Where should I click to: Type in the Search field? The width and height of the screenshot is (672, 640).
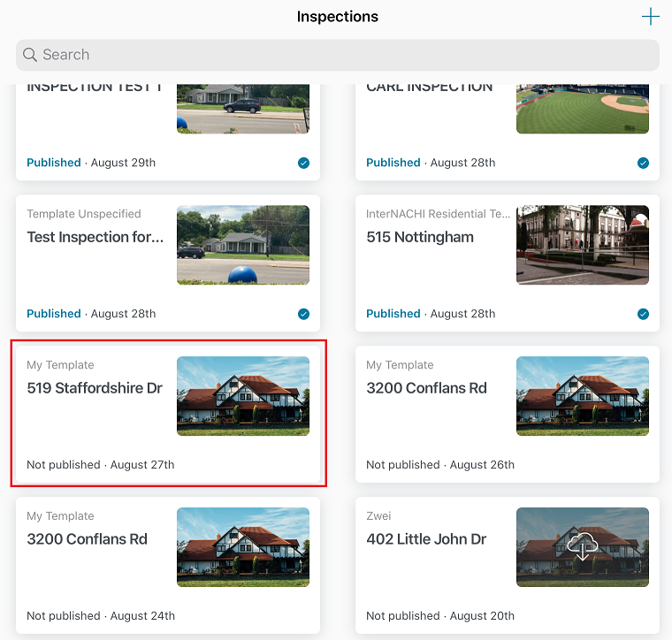tap(345, 55)
